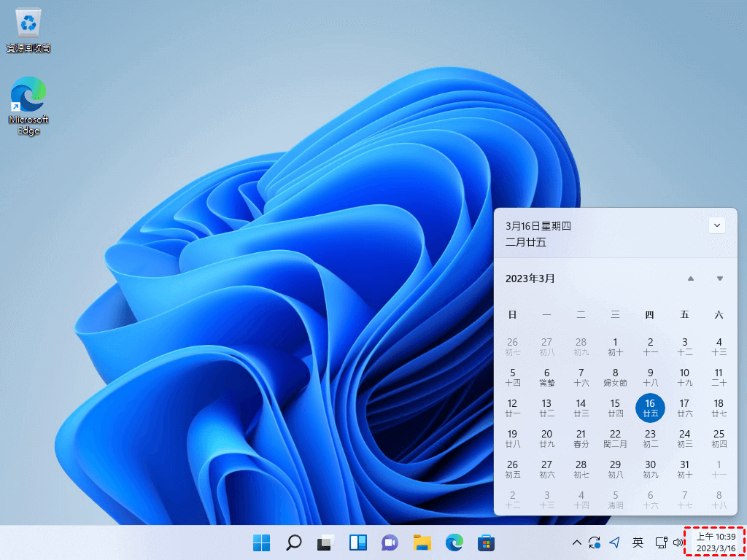The height and width of the screenshot is (560, 747).
Task: Switch the input language indicator 英
Action: (x=638, y=542)
